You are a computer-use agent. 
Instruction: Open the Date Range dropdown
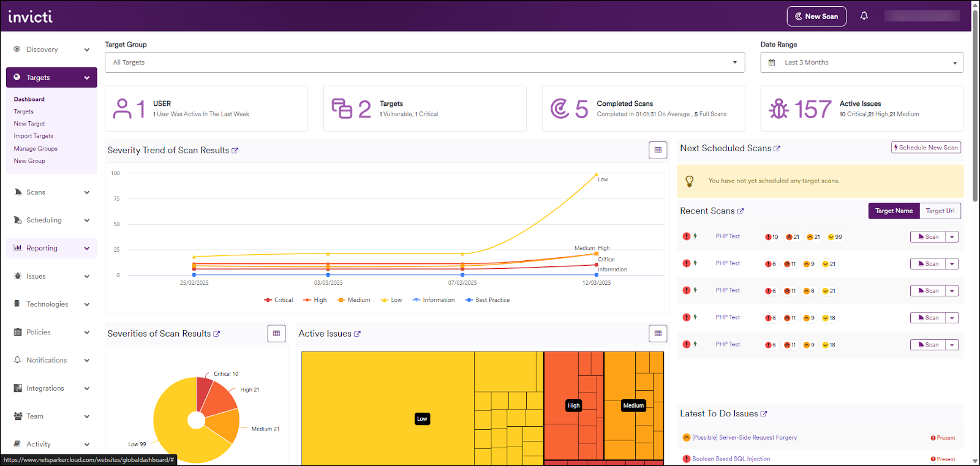(x=861, y=62)
